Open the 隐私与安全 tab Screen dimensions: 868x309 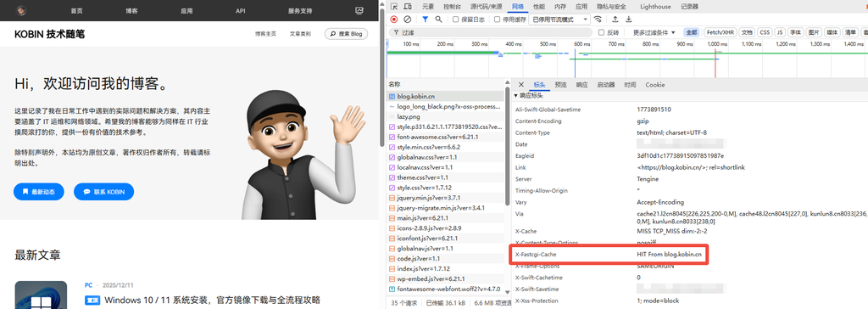pos(611,7)
